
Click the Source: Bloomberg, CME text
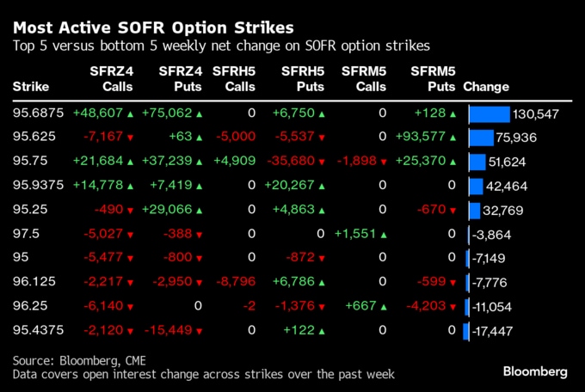tap(79, 361)
